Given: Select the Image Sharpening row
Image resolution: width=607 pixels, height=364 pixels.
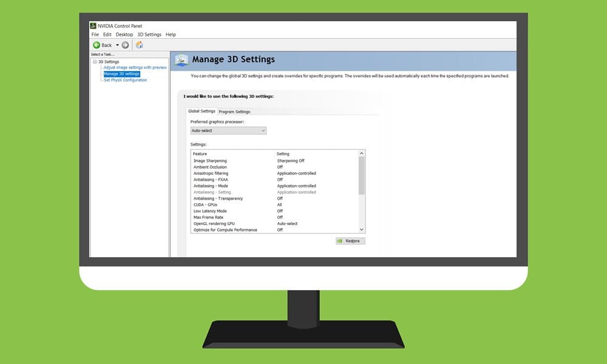Looking at the screenshot, I should tap(275, 161).
